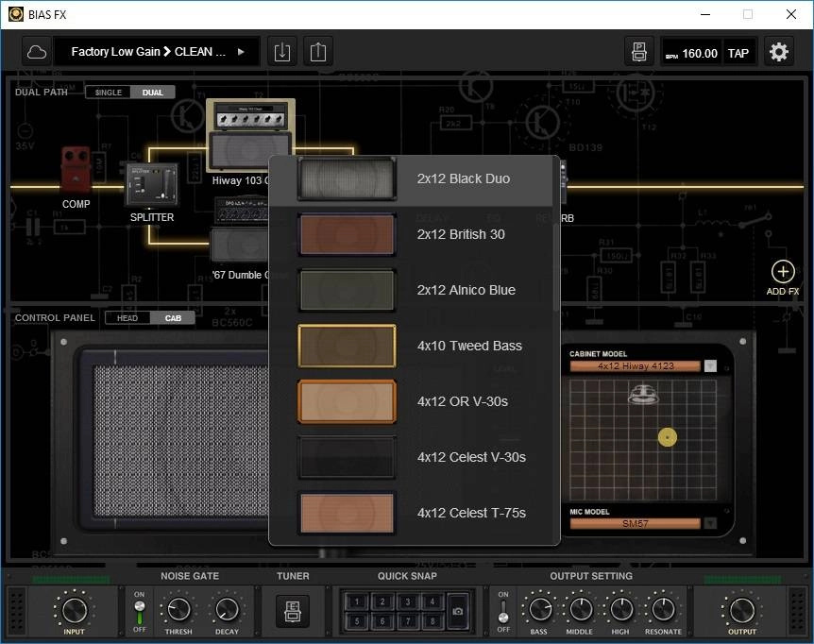
Task: Click the DECAY knob
Action: (227, 610)
